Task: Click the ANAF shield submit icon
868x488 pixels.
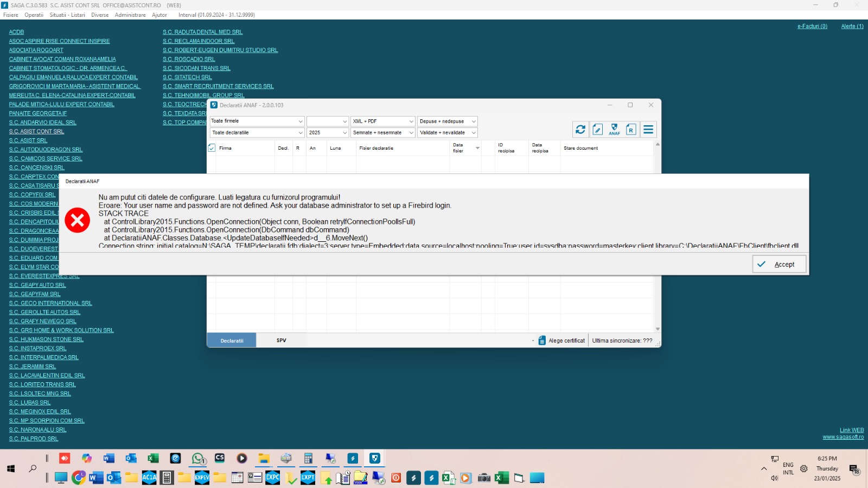Action: (x=614, y=130)
